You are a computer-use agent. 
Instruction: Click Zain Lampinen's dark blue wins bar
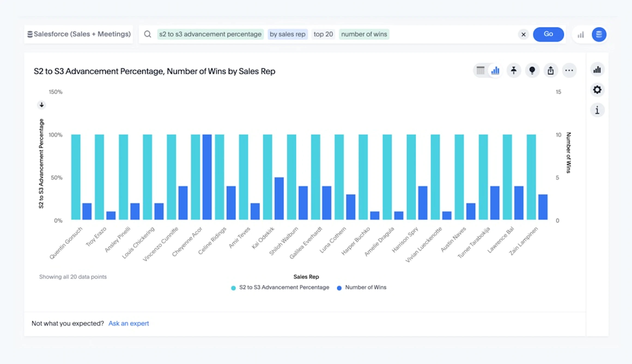[543, 207]
